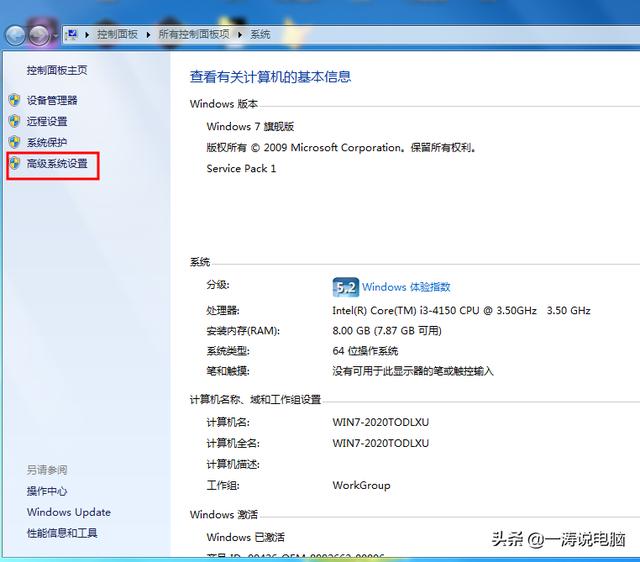Open 高级系统设置 link
The width and height of the screenshot is (640, 562).
tap(57, 164)
